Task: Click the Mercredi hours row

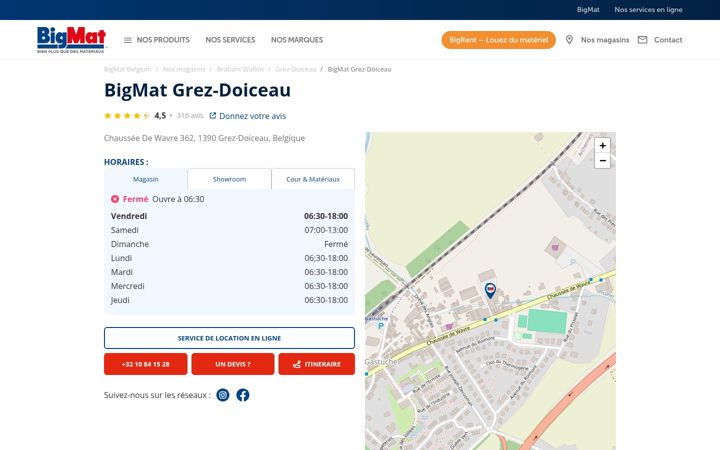Action: (229, 286)
